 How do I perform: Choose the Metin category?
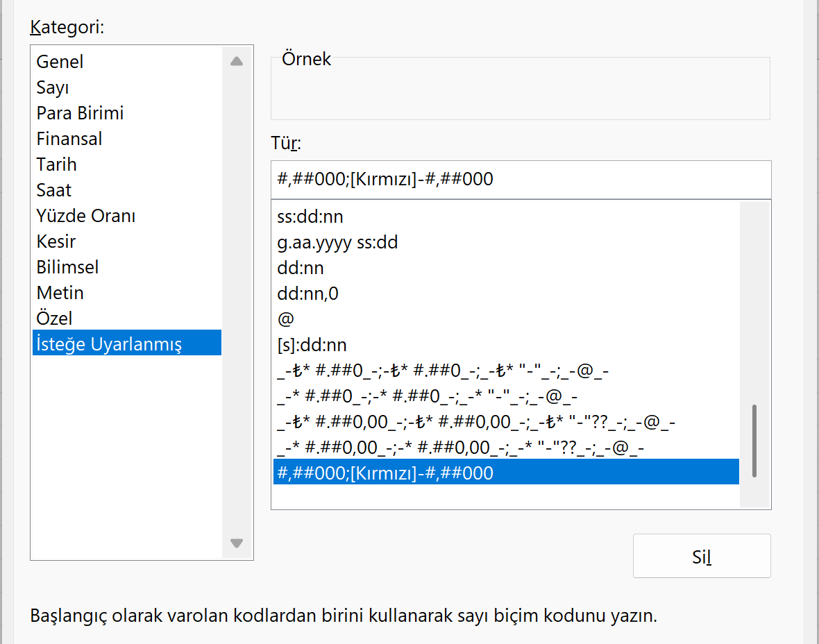point(60,293)
